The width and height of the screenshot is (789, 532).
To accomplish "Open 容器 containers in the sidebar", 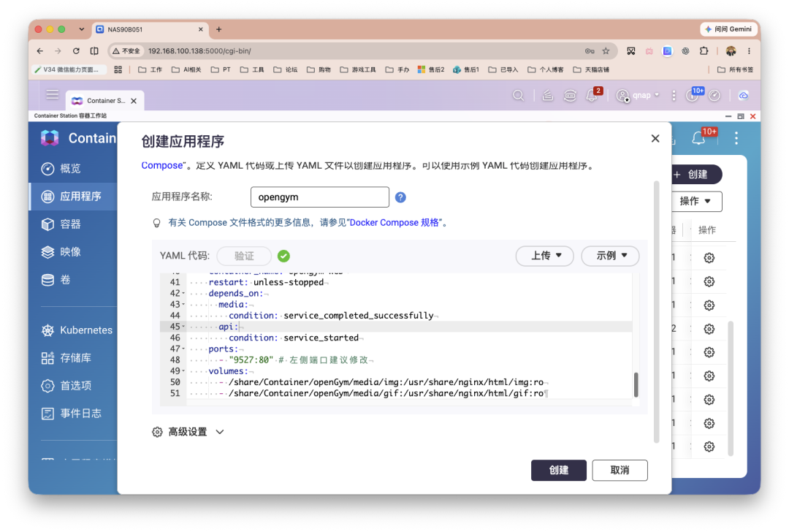I will coord(61,224).
